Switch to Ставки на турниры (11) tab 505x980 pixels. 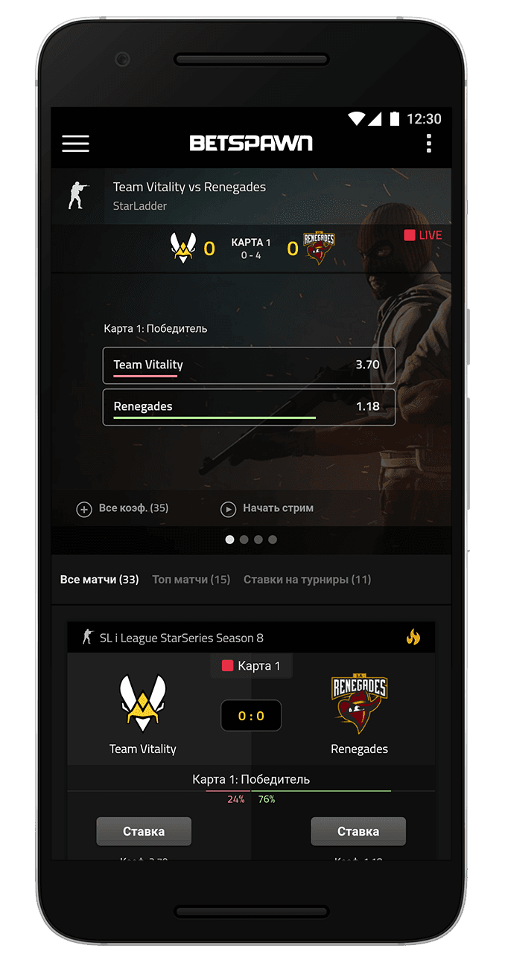(307, 579)
